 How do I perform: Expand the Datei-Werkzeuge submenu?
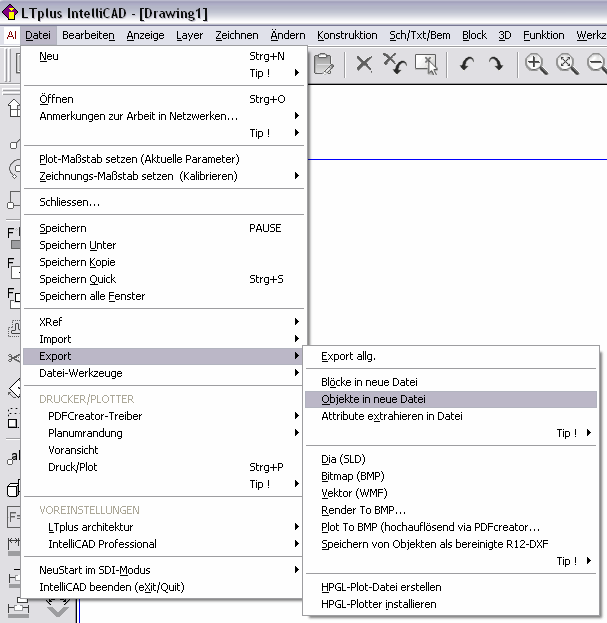164,373
